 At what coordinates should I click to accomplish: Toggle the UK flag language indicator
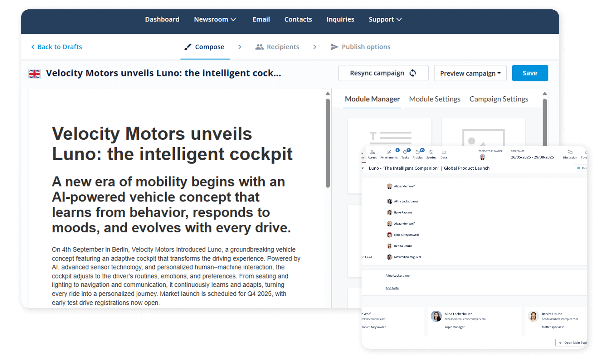[x=35, y=74]
